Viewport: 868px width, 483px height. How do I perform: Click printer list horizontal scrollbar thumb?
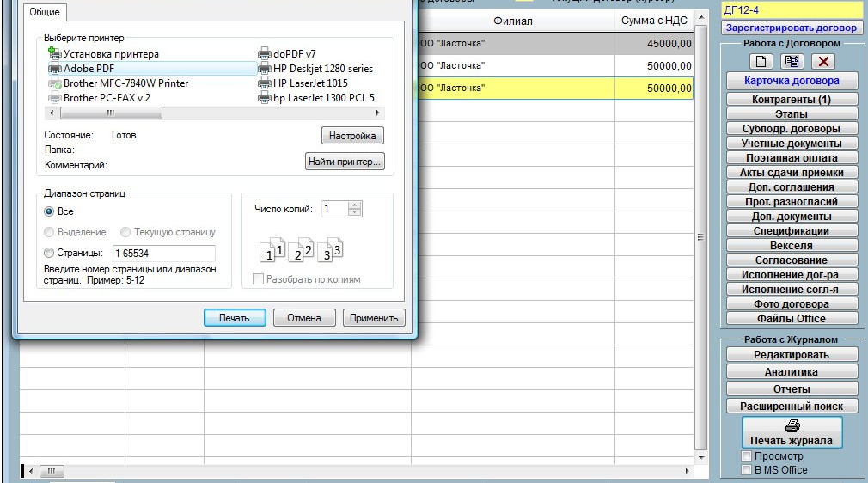[111, 113]
